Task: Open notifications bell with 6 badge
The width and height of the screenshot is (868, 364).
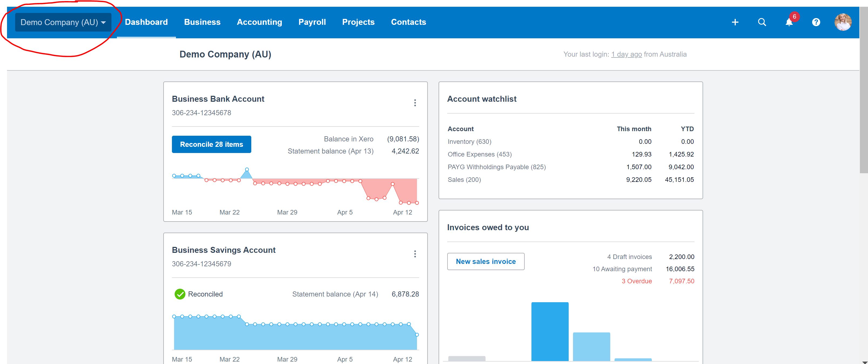Action: click(x=789, y=22)
